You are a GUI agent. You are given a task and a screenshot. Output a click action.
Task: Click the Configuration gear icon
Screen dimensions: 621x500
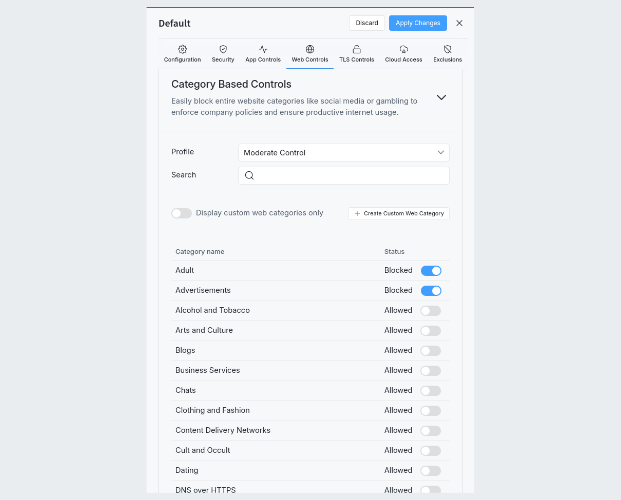[x=182, y=48]
